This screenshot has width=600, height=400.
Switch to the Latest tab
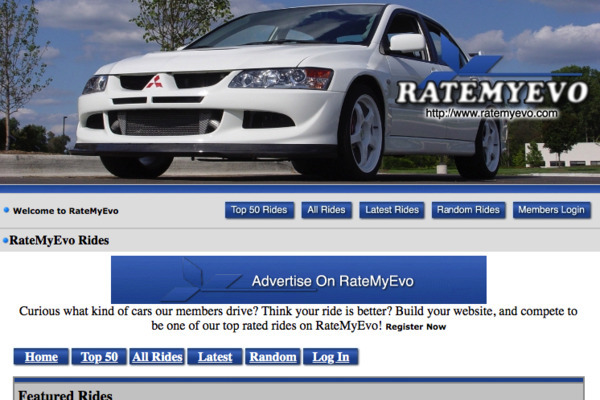coord(215,357)
